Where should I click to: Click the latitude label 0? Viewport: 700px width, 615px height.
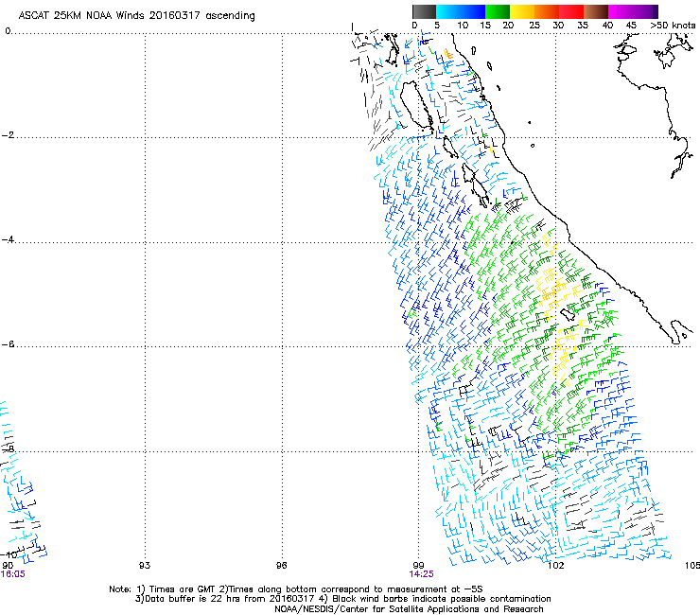point(8,31)
